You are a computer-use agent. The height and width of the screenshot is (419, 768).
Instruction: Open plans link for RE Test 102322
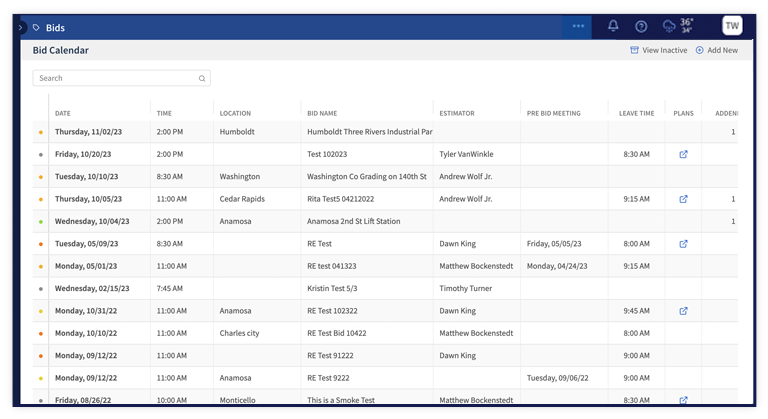click(683, 311)
